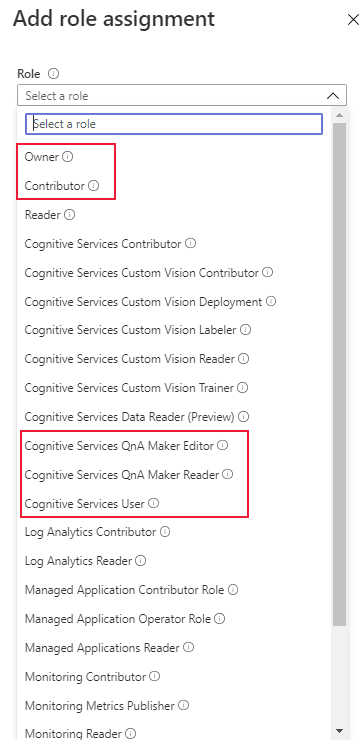Choose the Contributor role
Viewport: 361px width, 740px height.
(55, 185)
